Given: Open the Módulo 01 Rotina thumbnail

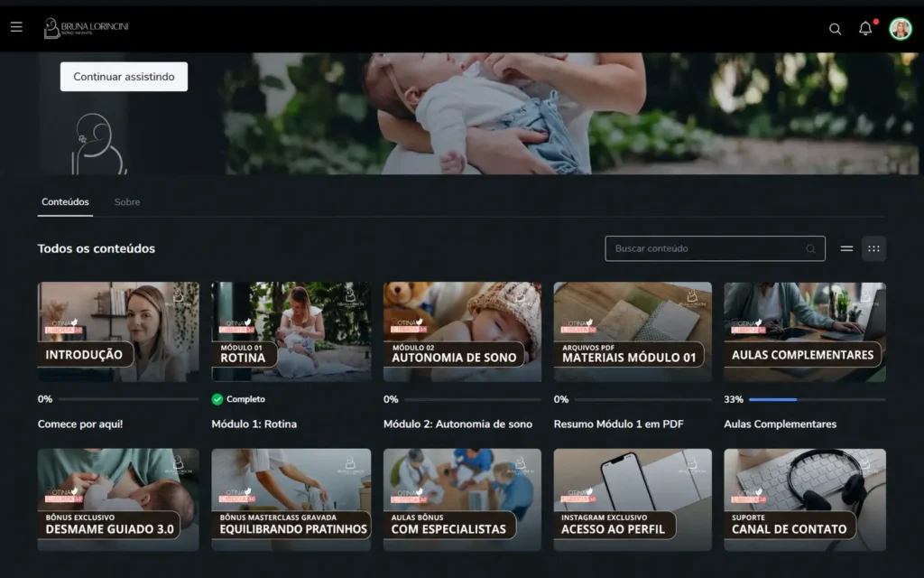Looking at the screenshot, I should pyautogui.click(x=291, y=331).
